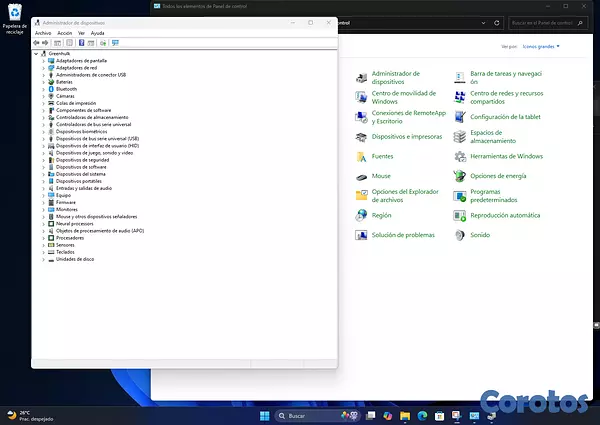
Task: Select Neural processors in the tree
Action: [74, 224]
